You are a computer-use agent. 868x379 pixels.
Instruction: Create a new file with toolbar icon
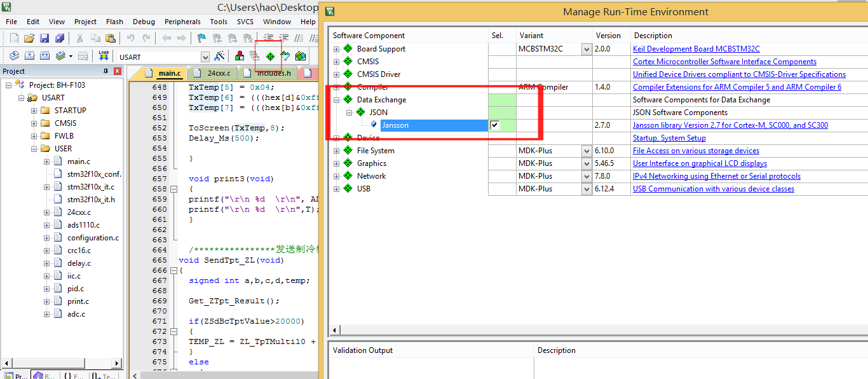point(14,38)
